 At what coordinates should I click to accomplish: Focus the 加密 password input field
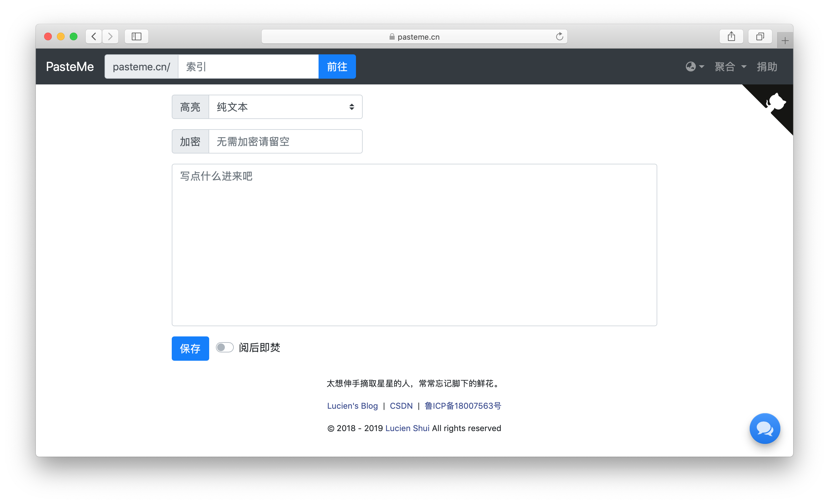coord(285,142)
